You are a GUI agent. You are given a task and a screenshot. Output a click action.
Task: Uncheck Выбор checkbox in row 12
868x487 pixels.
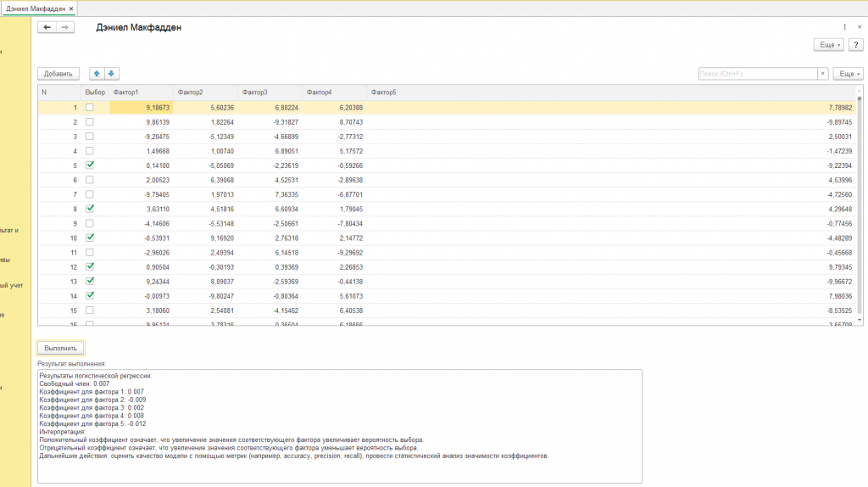90,267
